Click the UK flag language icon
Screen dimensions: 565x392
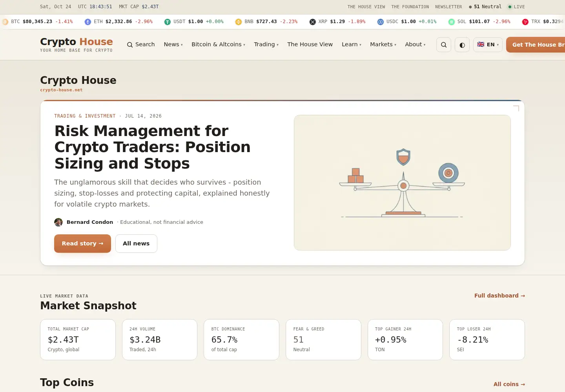pyautogui.click(x=481, y=45)
